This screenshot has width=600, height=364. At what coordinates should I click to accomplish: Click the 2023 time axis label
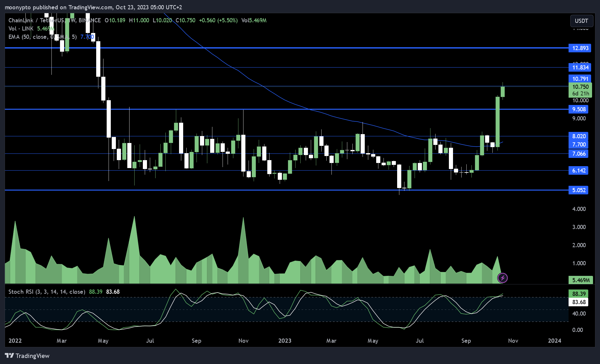[285, 341]
